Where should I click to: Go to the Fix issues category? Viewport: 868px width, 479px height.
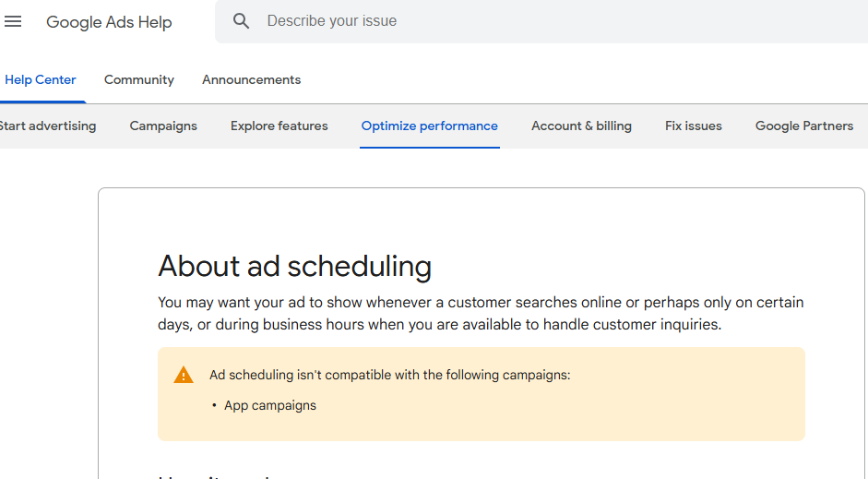[693, 126]
